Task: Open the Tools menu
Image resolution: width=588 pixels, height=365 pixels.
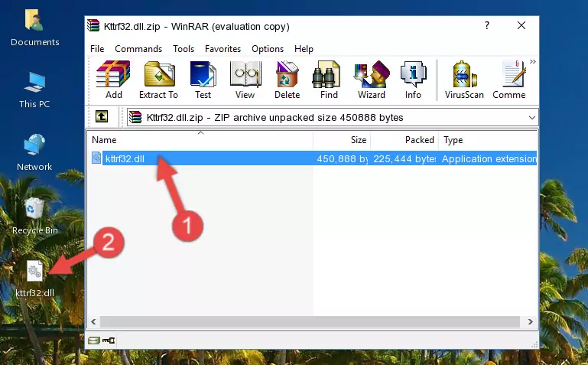Action: (184, 49)
